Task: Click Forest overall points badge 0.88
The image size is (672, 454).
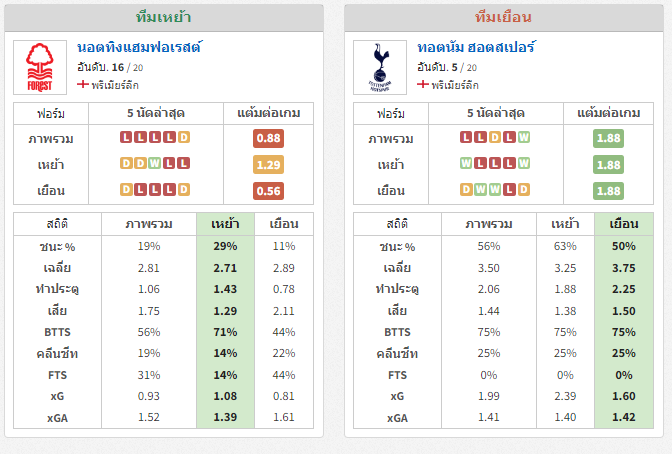Action: tap(268, 138)
